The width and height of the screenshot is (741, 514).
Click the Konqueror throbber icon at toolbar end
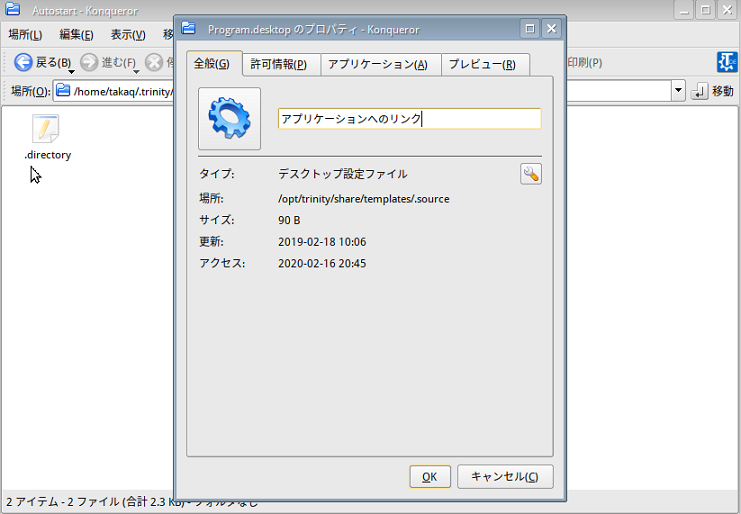point(727,62)
